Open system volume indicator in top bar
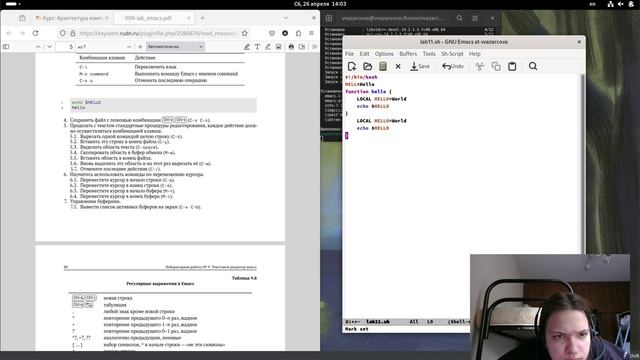 point(620,4)
